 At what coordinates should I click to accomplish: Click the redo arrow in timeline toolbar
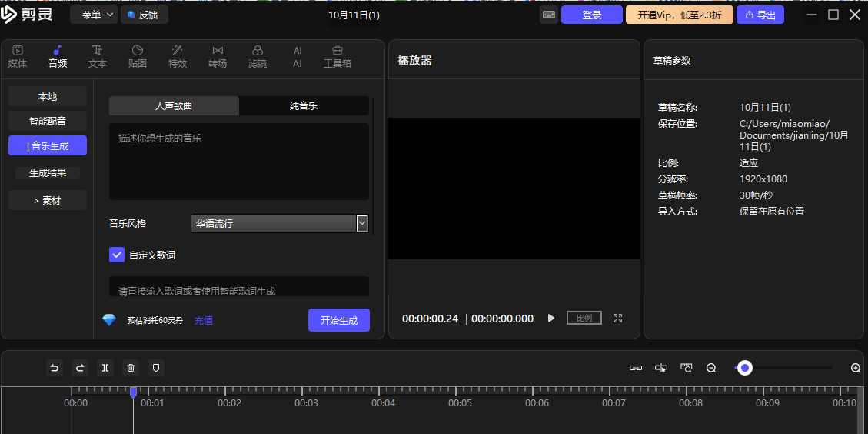pyautogui.click(x=79, y=368)
